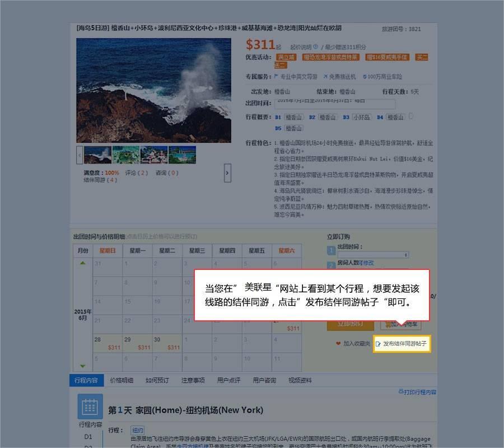The width and height of the screenshot is (504, 448).
Task: Click the 星期六 calendar column header
Action: [x=287, y=251]
